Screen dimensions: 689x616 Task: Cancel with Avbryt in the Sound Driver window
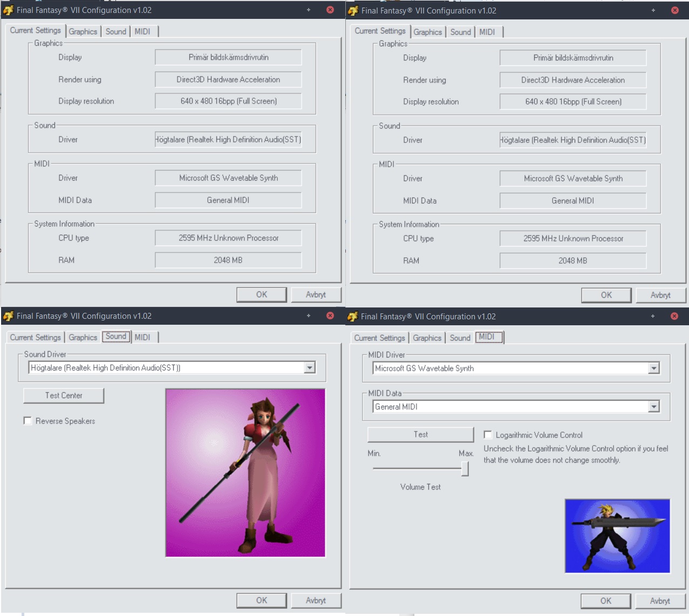tap(316, 600)
